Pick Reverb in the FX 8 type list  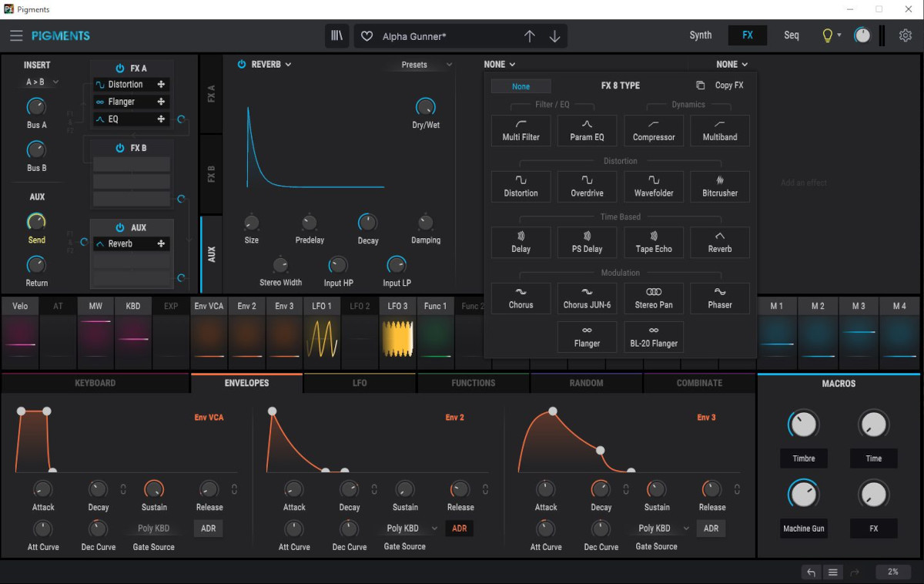pyautogui.click(x=720, y=243)
